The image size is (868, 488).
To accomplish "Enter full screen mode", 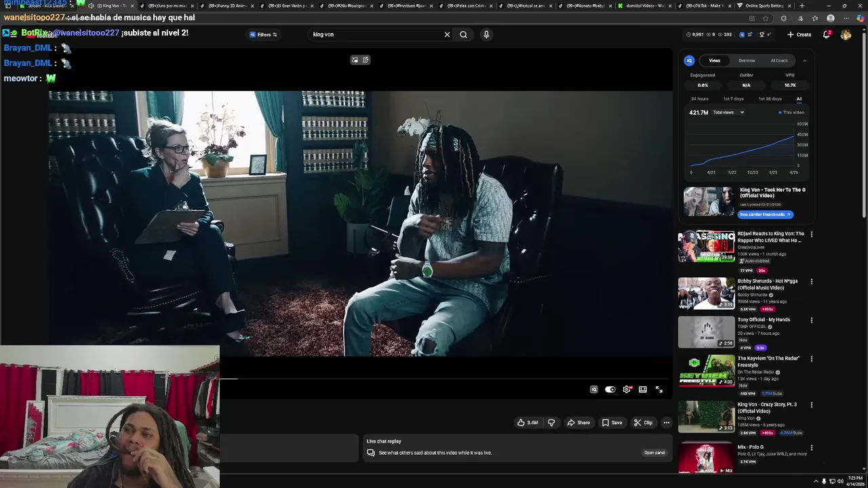I will point(659,390).
